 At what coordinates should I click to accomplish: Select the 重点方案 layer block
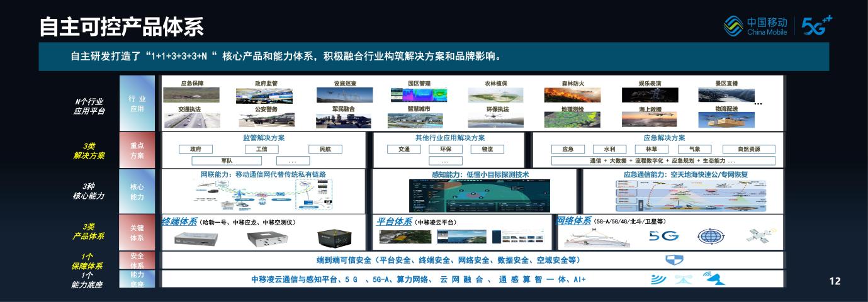pos(137,150)
